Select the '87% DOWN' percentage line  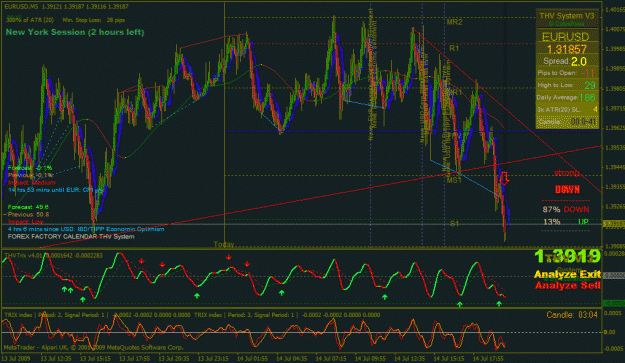click(x=566, y=210)
